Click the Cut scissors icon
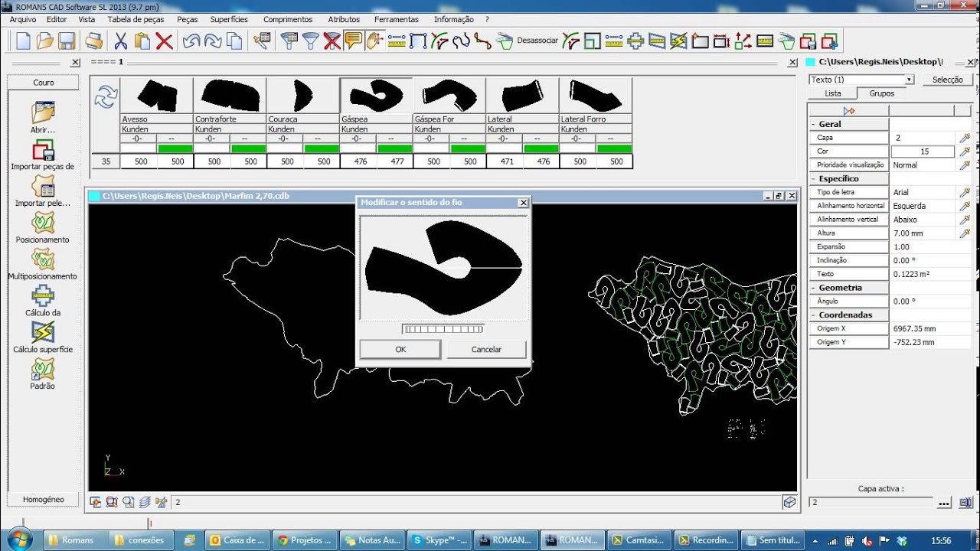Screen dimensions: 980x551 [121, 41]
